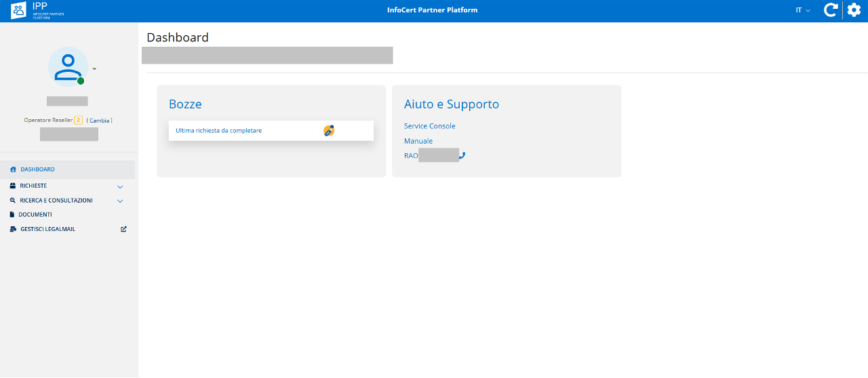The height and width of the screenshot is (378, 868).
Task: Select Dashboard in the sidebar
Action: coord(68,169)
